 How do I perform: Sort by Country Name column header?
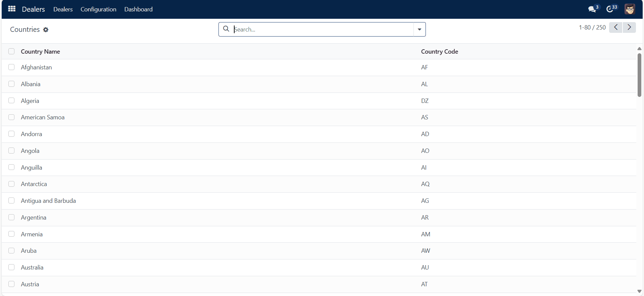tap(40, 52)
